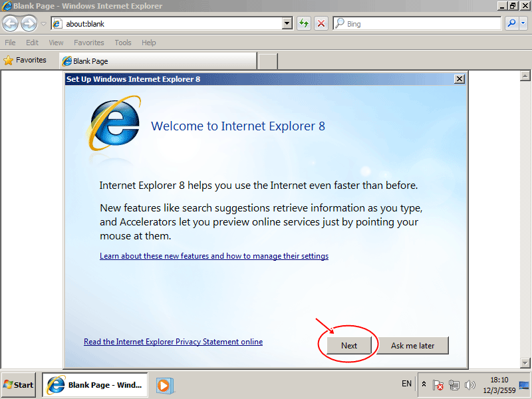Expand the address bar dropdown
Image resolution: width=532 pixels, height=399 pixels.
[287, 24]
